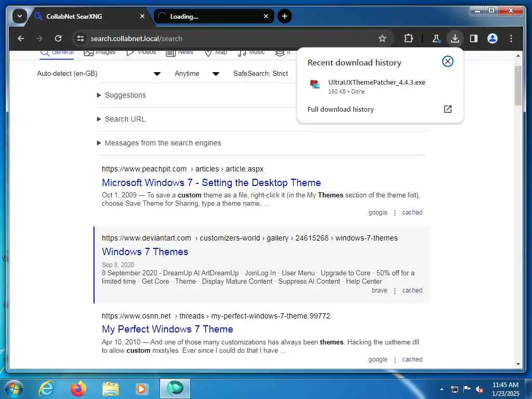Open Chrome Labs flask icon
532x399 pixels.
tap(436, 38)
